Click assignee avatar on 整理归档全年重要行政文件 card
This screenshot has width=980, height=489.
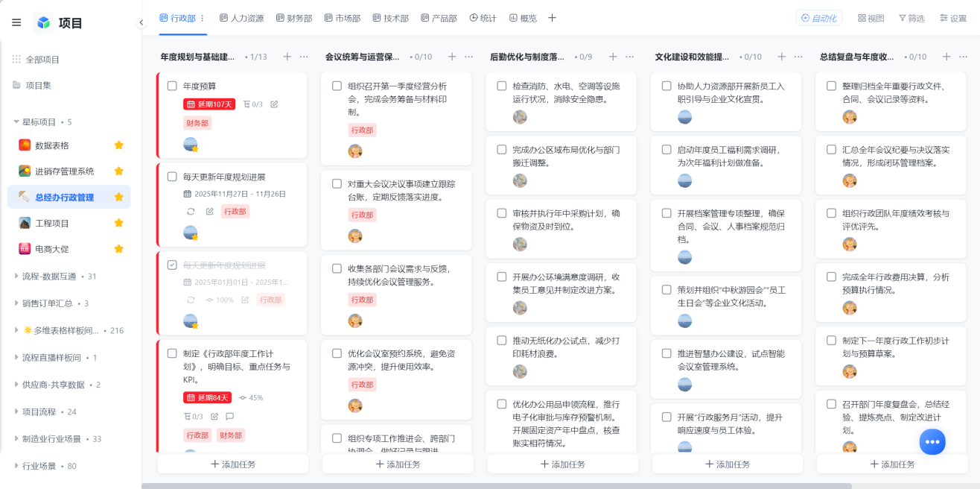coord(850,117)
